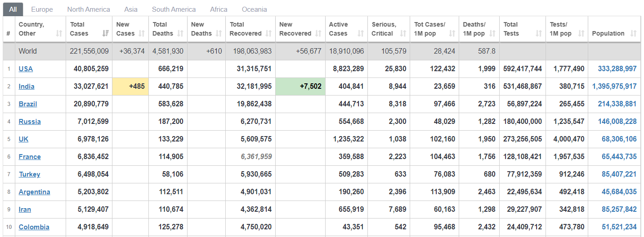Sort by Total Recovered arrows icon
The width and height of the screenshot is (644, 237).
point(268,33)
